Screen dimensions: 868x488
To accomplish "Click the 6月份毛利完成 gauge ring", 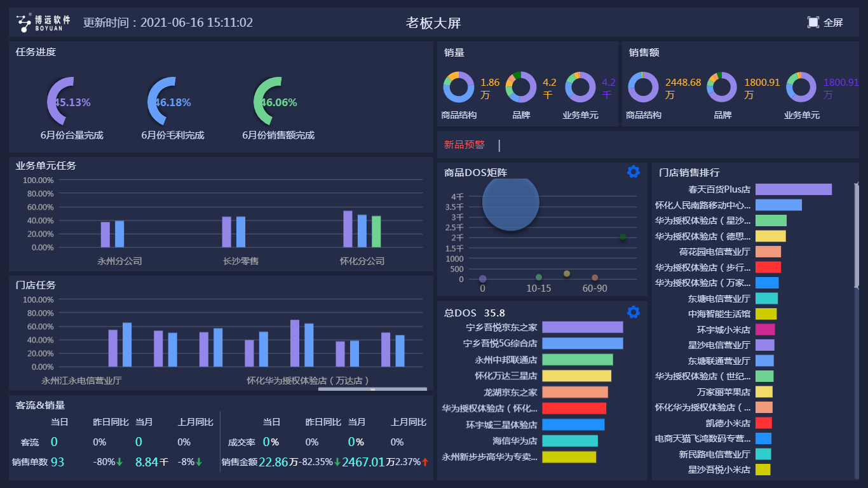I will point(161,102).
